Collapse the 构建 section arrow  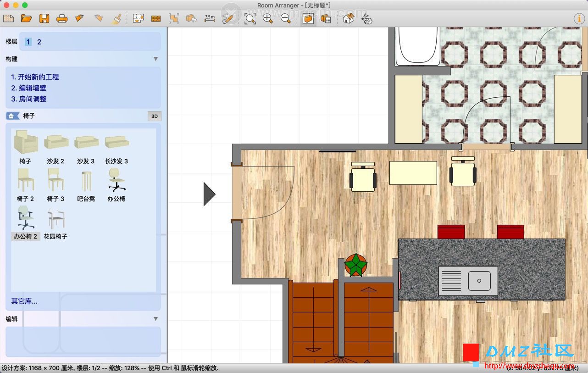(x=155, y=59)
